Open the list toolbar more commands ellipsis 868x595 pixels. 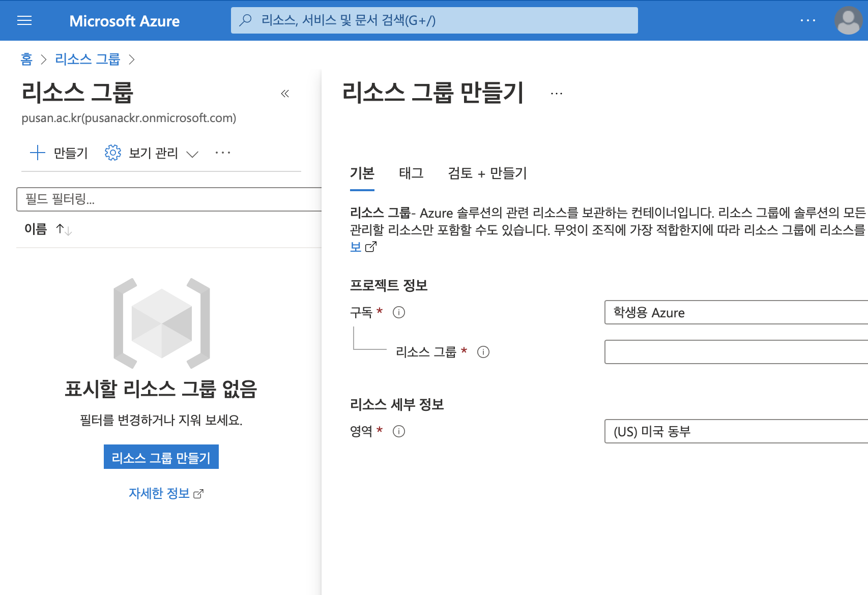tap(223, 153)
